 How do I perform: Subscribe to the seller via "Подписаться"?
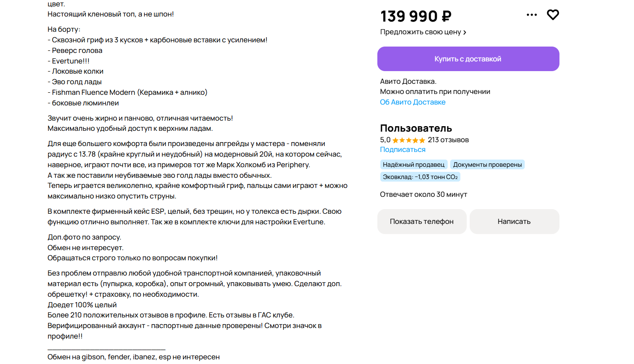402,149
